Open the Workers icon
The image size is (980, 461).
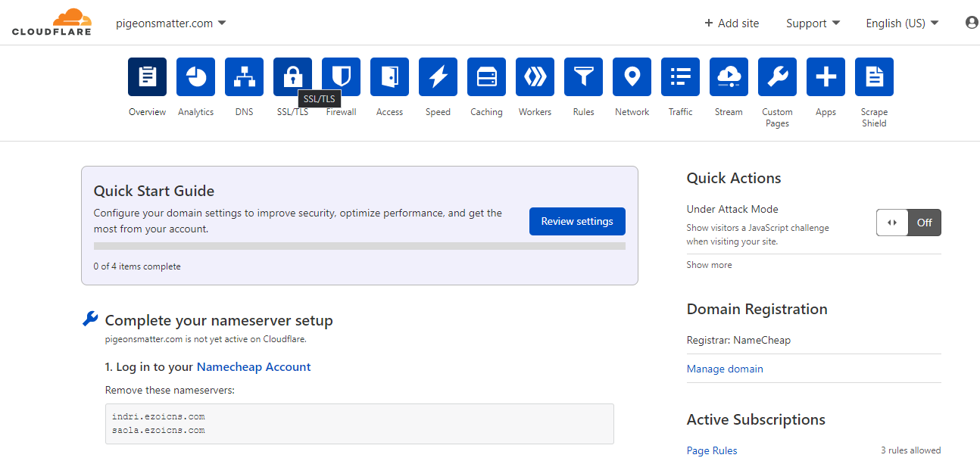click(535, 77)
